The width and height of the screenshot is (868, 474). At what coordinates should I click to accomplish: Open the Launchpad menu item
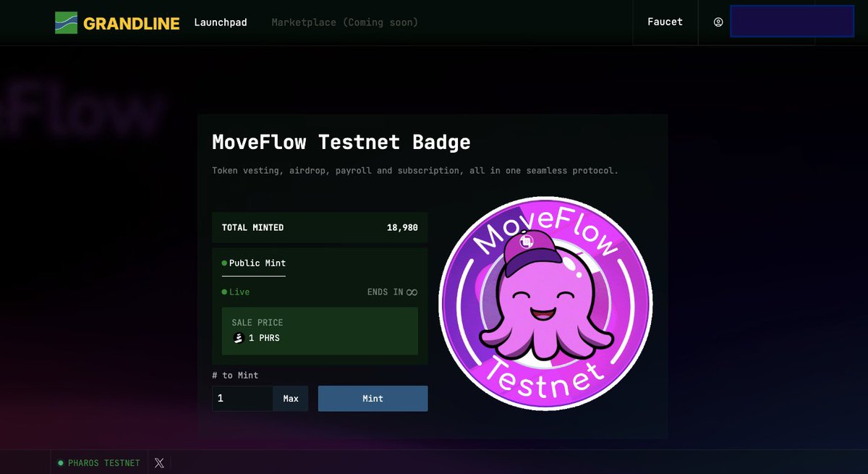(x=221, y=22)
